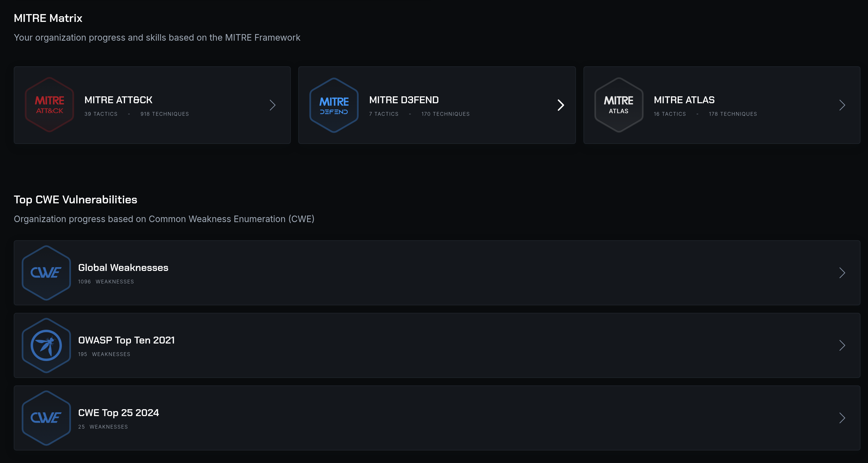Viewport: 868px width, 463px height.
Task: Click the '39 TACTICS' label
Action: [x=101, y=114]
